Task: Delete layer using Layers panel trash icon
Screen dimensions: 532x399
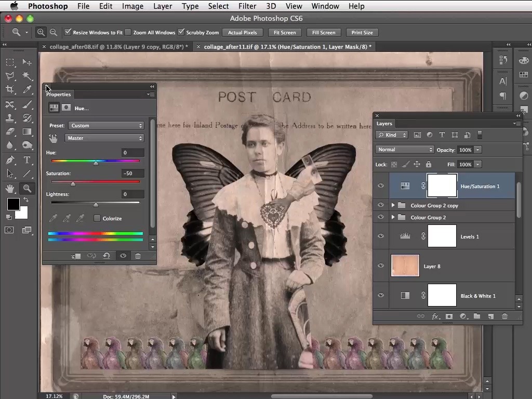Action: coord(504,316)
